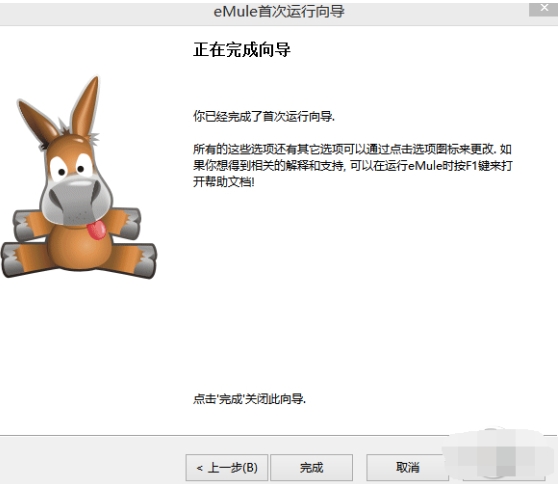The width and height of the screenshot is (559, 484).
Task: Click the 你已经完成了首次运行向导 sentence
Action: click(x=264, y=116)
